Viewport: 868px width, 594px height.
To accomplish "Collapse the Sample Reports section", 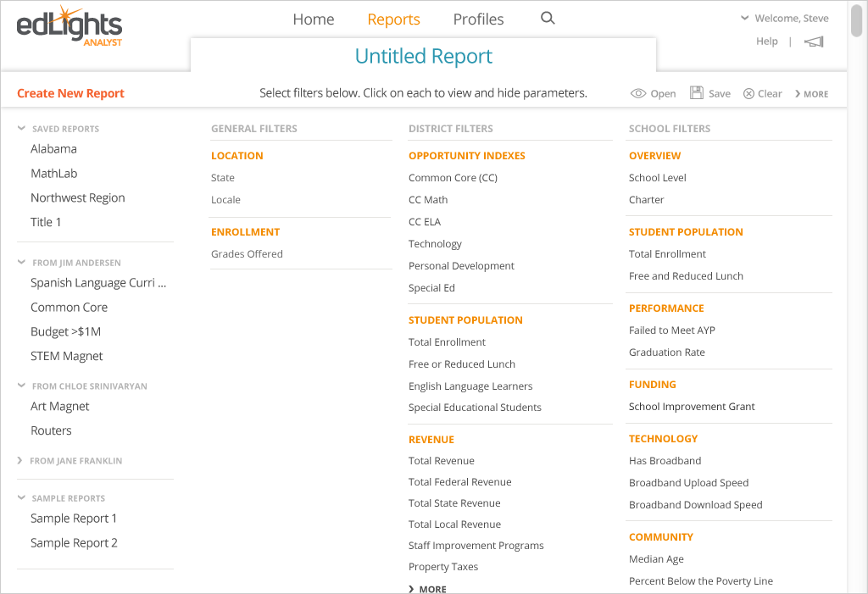I will click(x=21, y=498).
